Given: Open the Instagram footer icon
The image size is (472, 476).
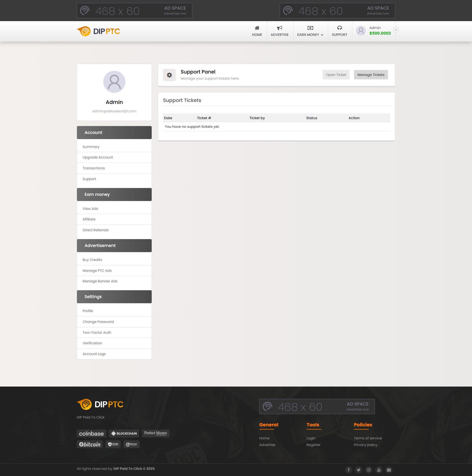Looking at the screenshot, I should coord(369,470).
